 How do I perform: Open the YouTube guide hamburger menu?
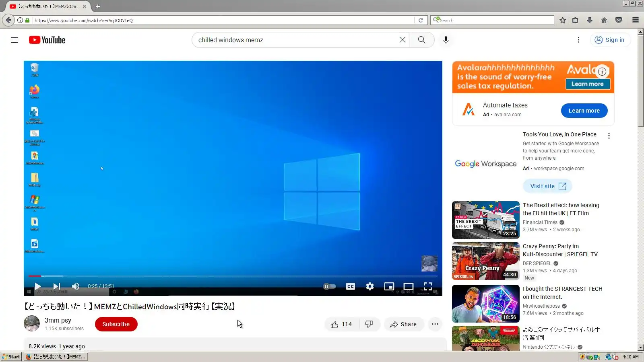(x=14, y=40)
